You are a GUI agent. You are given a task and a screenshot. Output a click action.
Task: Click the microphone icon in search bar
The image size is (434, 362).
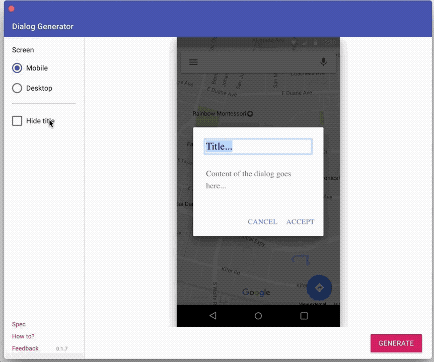click(323, 62)
